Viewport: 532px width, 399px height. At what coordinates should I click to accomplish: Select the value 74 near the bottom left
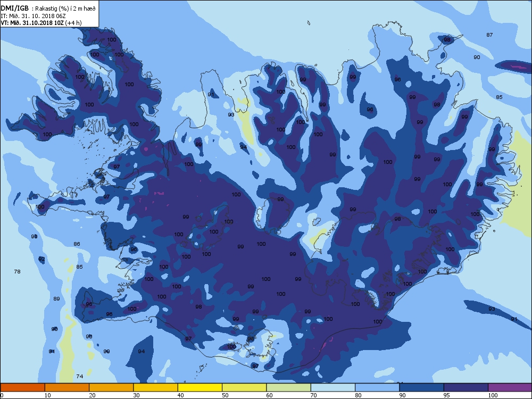click(x=80, y=376)
